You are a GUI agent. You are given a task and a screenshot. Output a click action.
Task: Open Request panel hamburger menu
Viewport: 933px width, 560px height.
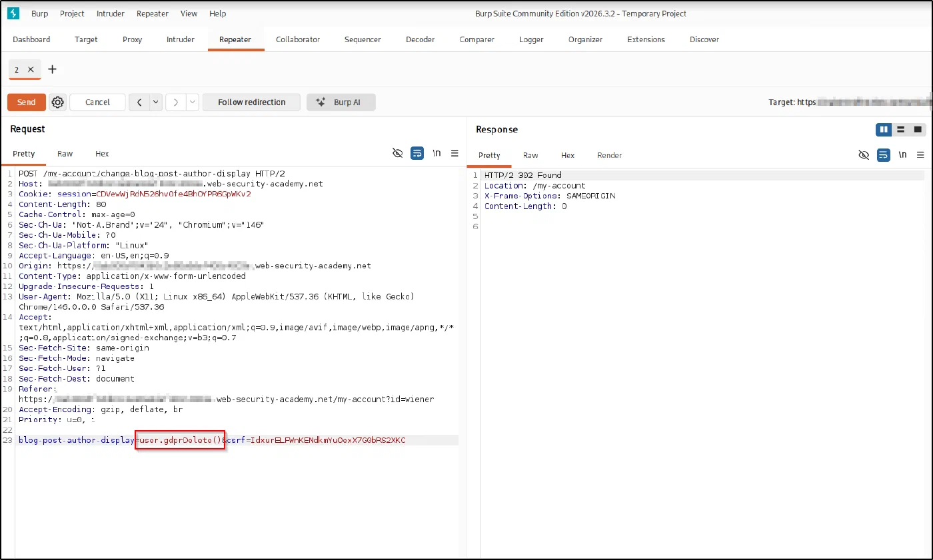(455, 154)
